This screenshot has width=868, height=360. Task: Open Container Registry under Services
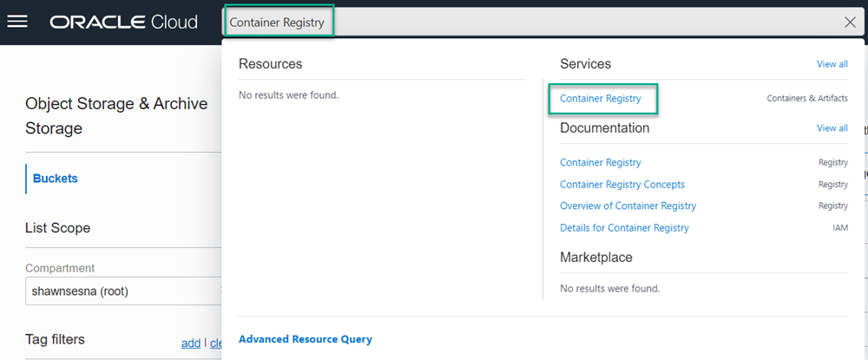click(601, 99)
